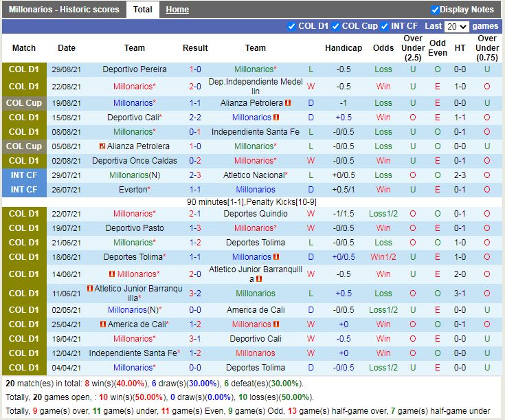Click red card icon beside Alianza Petrolera on 19/08/21

288,103
